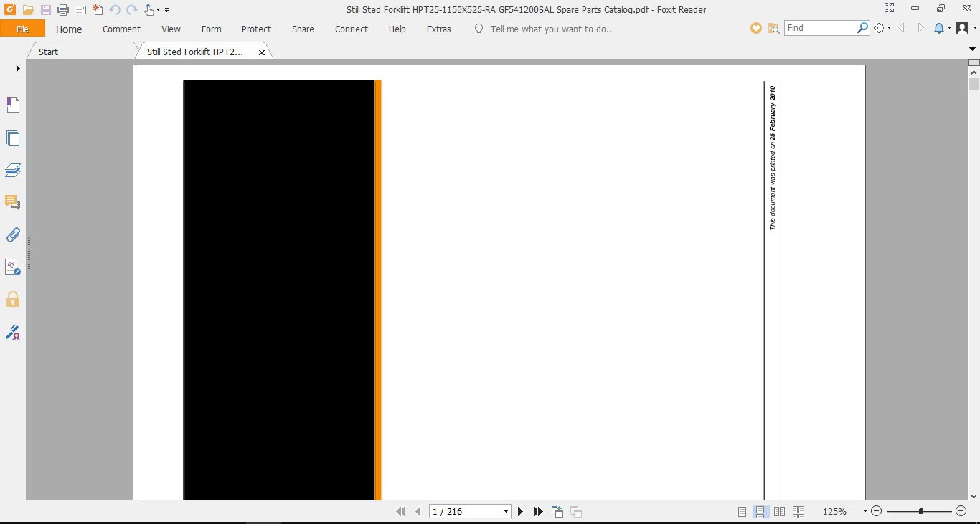
Task: Open the Layers panel icon
Action: [13, 170]
